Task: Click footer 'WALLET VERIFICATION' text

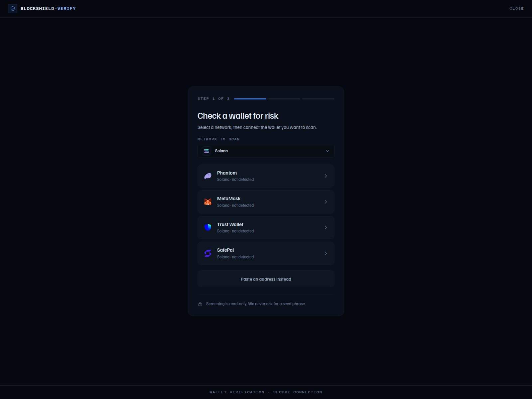Action: point(237,392)
